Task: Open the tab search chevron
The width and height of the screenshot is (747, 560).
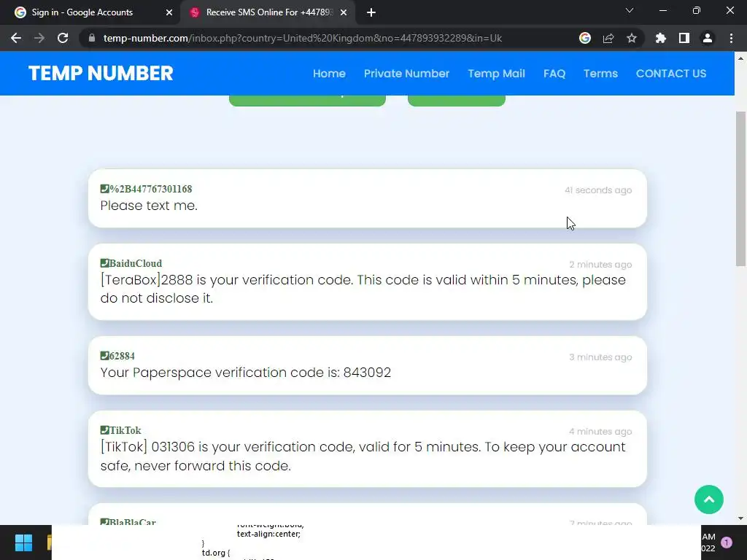Action: point(630,10)
